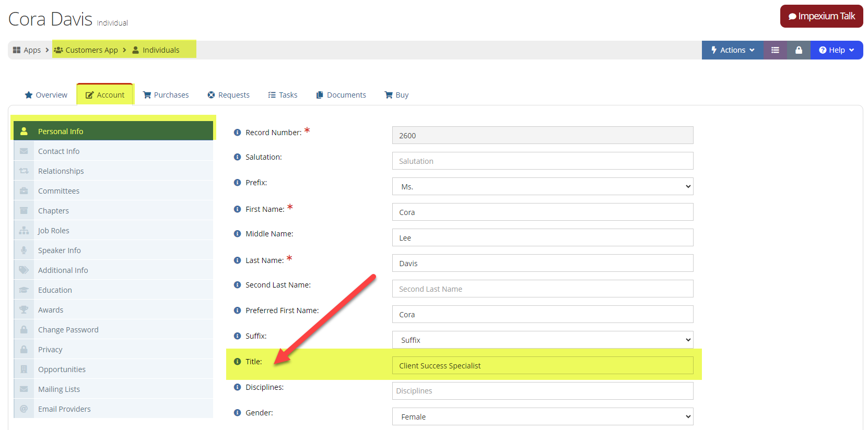Click Middle Name field containing Lee
This screenshot has width=868, height=430.
pos(543,237)
